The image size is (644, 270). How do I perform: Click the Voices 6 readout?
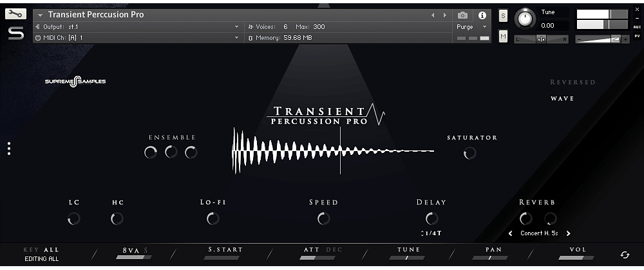[268, 26]
